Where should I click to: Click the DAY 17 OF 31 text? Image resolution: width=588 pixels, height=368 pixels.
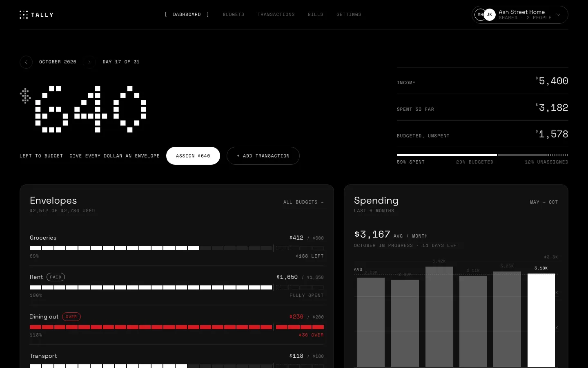121,62
